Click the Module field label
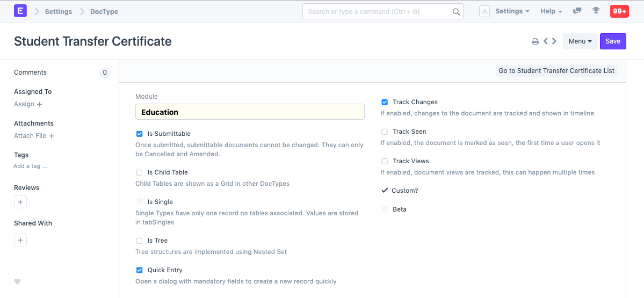The image size is (644, 298). [147, 97]
